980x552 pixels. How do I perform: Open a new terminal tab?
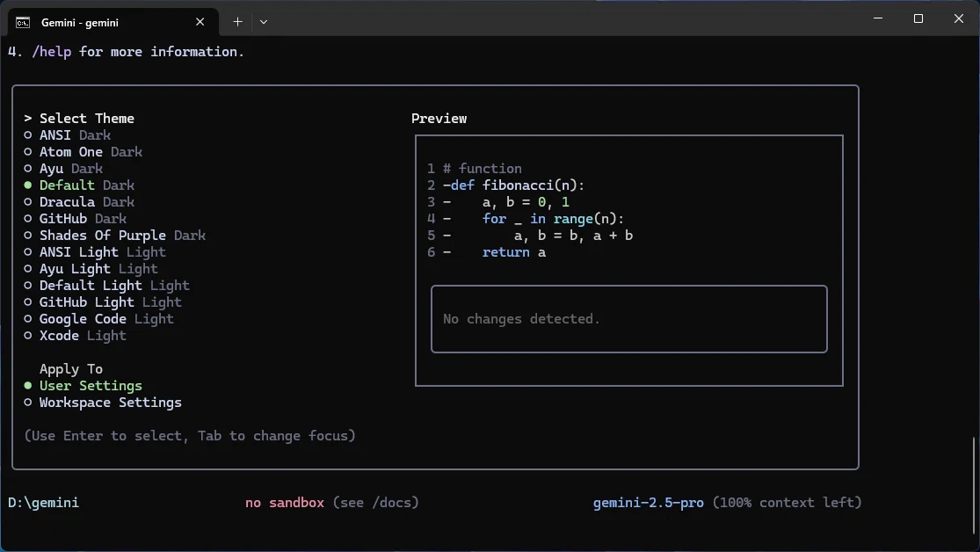pyautogui.click(x=237, y=22)
